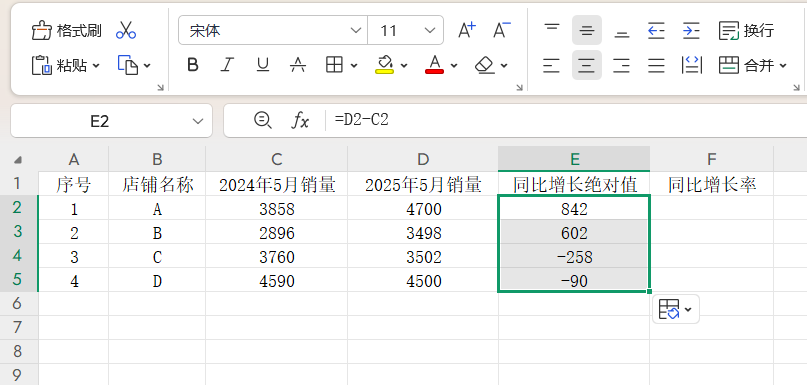Toggle Strikethrough formatting
The height and width of the screenshot is (385, 807).
(x=298, y=65)
